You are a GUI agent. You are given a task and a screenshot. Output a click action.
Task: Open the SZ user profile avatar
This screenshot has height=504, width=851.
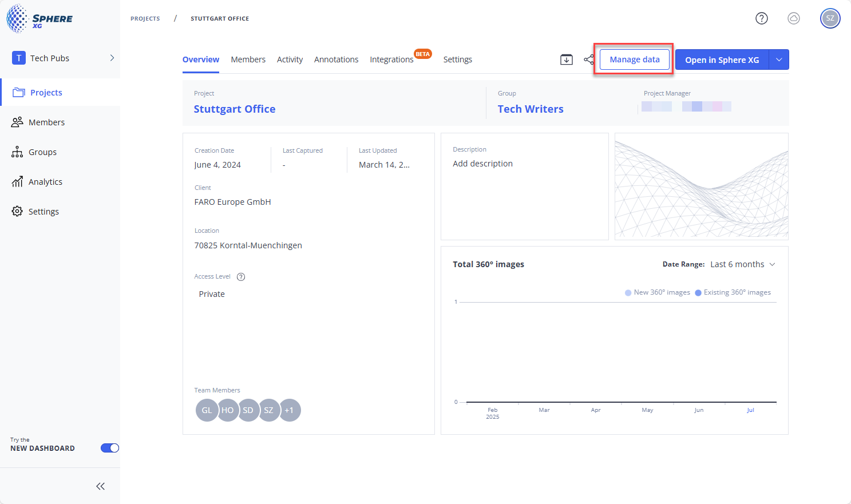click(830, 18)
